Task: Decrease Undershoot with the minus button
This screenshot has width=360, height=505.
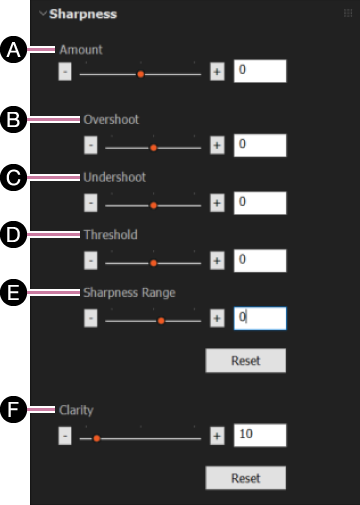Action: 91,203
